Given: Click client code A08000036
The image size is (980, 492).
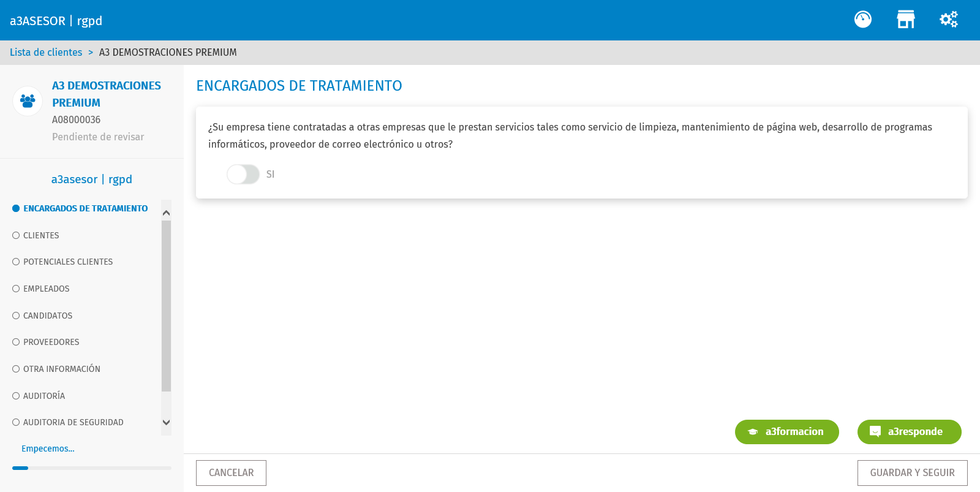Looking at the screenshot, I should 76,120.
